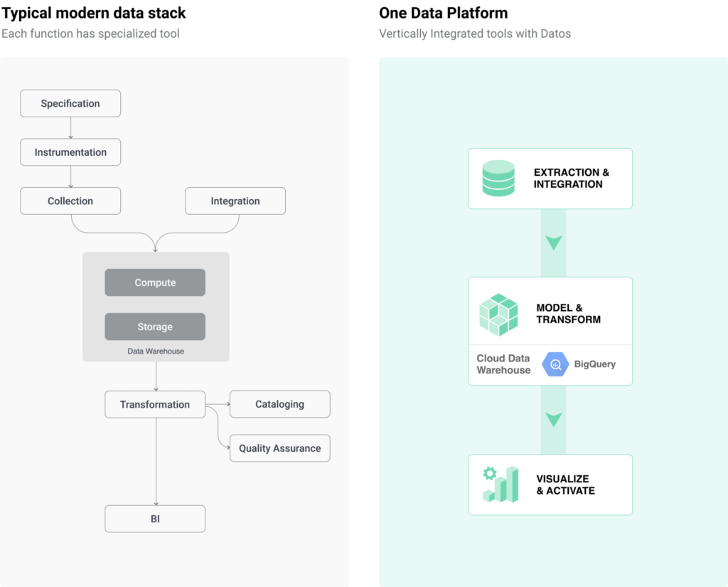Click the Collection box
This screenshot has height=587, width=728.
click(x=70, y=201)
